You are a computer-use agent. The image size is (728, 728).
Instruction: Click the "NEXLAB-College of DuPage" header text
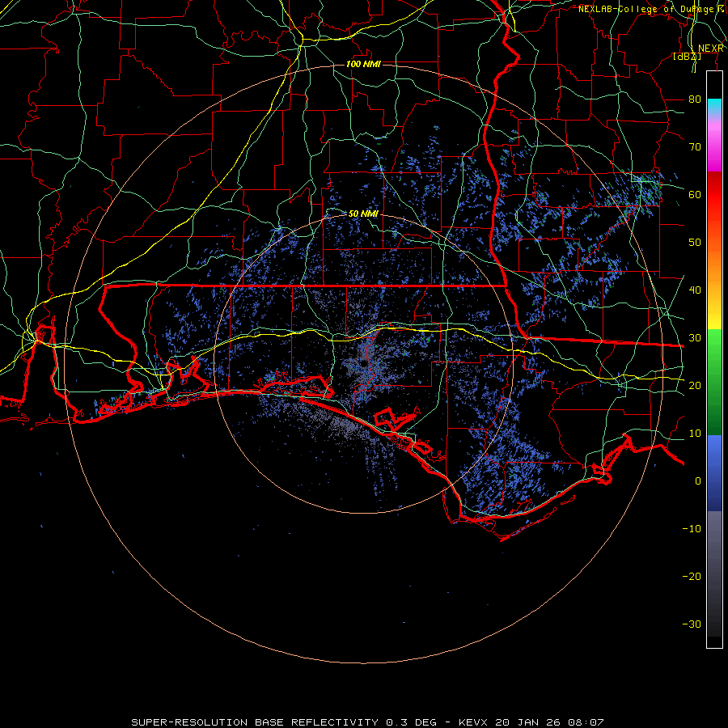click(645, 9)
